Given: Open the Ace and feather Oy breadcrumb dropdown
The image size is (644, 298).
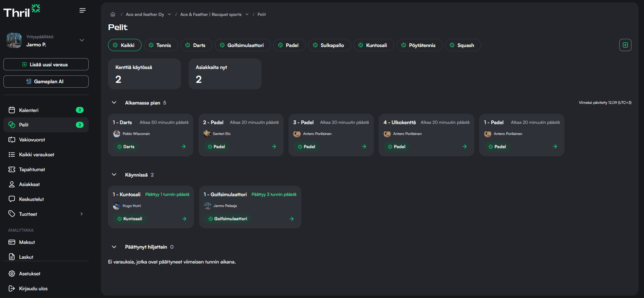Looking at the screenshot, I should point(169,14).
